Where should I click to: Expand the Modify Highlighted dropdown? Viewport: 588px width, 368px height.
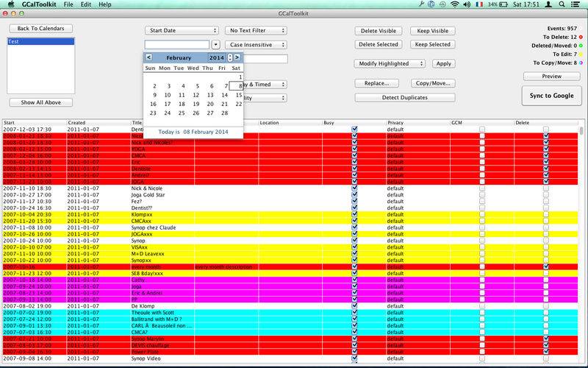391,64
